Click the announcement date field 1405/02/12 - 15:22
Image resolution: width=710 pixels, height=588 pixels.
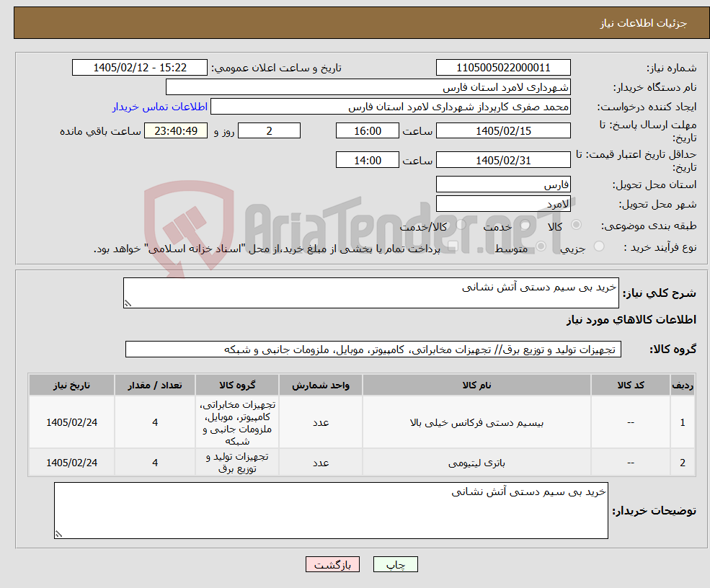[x=139, y=68]
